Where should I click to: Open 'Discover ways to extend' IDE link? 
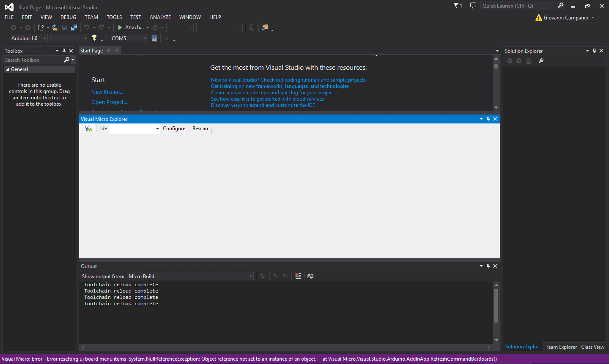point(263,105)
